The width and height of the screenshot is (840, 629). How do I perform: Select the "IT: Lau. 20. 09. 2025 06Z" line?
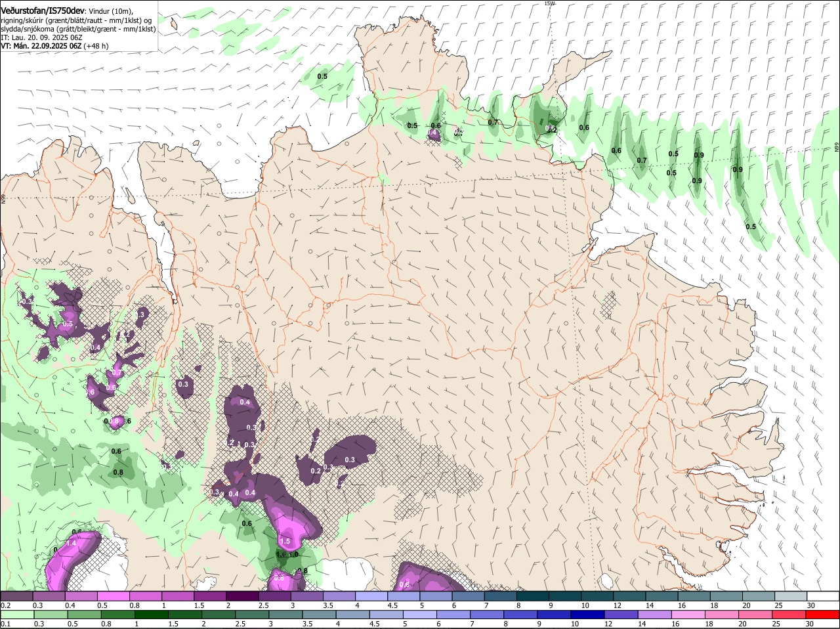(41, 37)
